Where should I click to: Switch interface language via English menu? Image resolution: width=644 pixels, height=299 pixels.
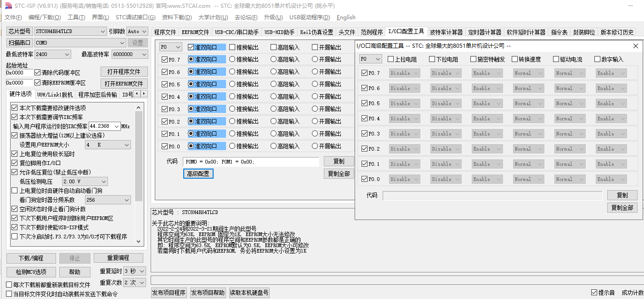(346, 17)
